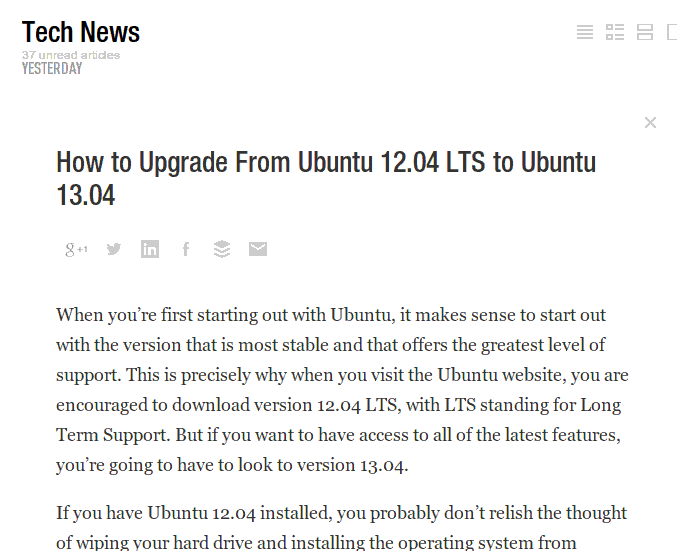The width and height of the screenshot is (677, 551).
Task: Close the opened article
Action: [650, 123]
